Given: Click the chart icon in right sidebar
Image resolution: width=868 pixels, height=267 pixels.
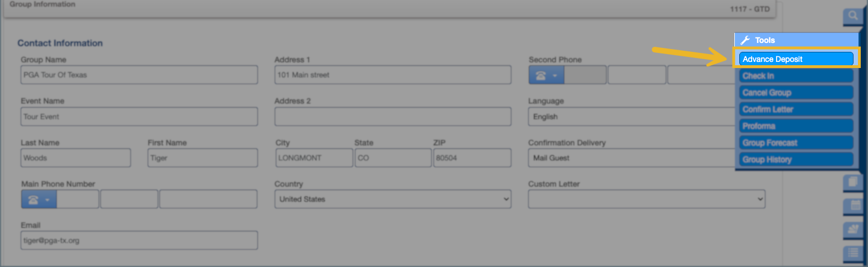Looking at the screenshot, I should (852, 229).
